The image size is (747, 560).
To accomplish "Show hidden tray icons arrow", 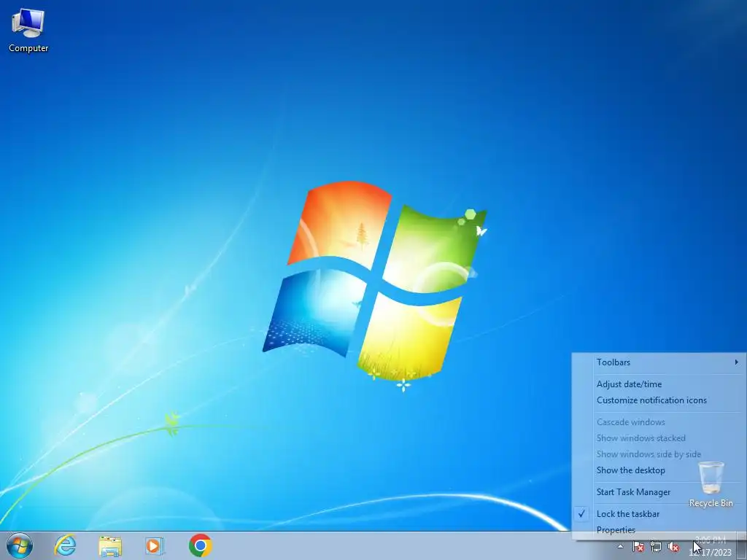I will [x=620, y=546].
